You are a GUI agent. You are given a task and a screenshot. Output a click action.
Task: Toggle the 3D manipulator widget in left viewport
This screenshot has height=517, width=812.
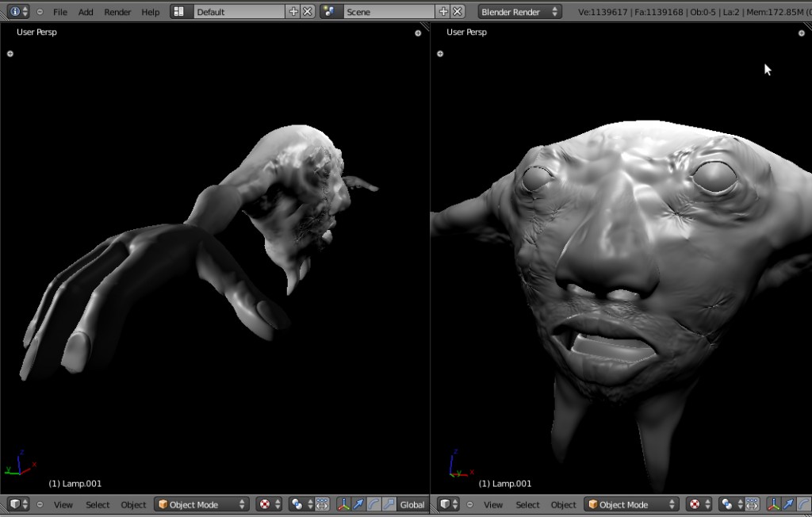click(343, 504)
